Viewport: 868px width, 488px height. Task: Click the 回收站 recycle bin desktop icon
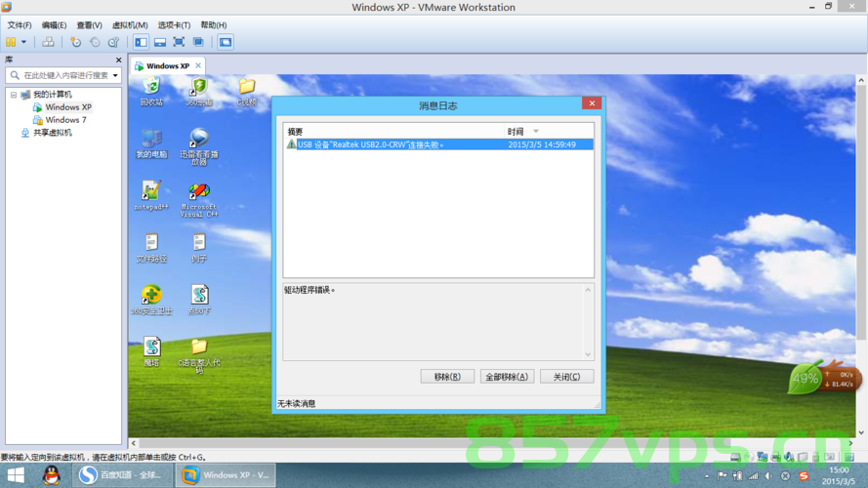pos(151,92)
